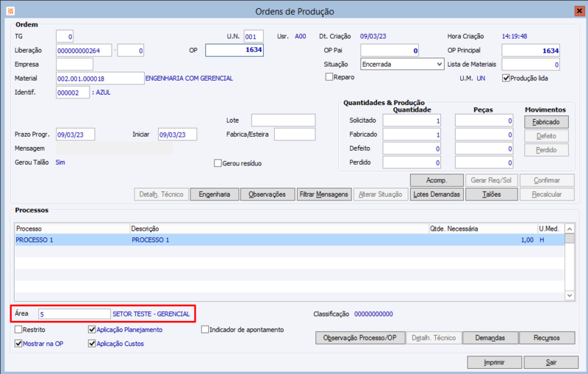Open the Situação dropdown
This screenshot has width=588, height=374.
(x=402, y=64)
